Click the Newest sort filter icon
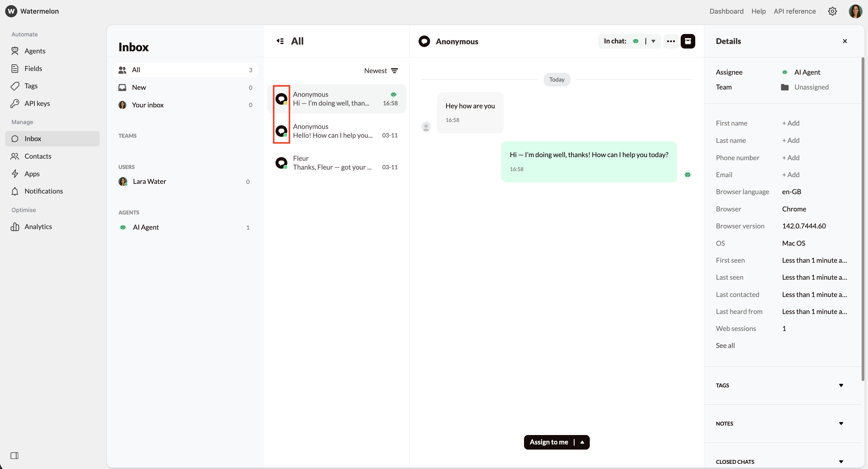This screenshot has width=868, height=469. point(394,70)
